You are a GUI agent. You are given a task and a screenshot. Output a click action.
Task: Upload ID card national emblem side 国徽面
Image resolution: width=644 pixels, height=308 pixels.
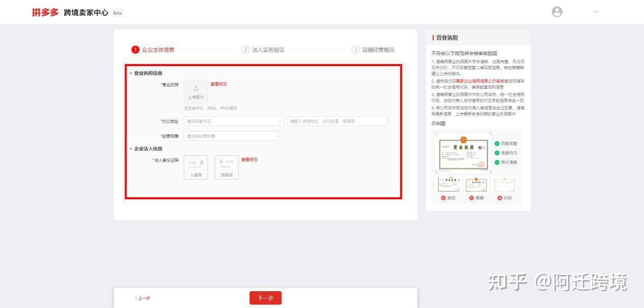tap(226, 167)
